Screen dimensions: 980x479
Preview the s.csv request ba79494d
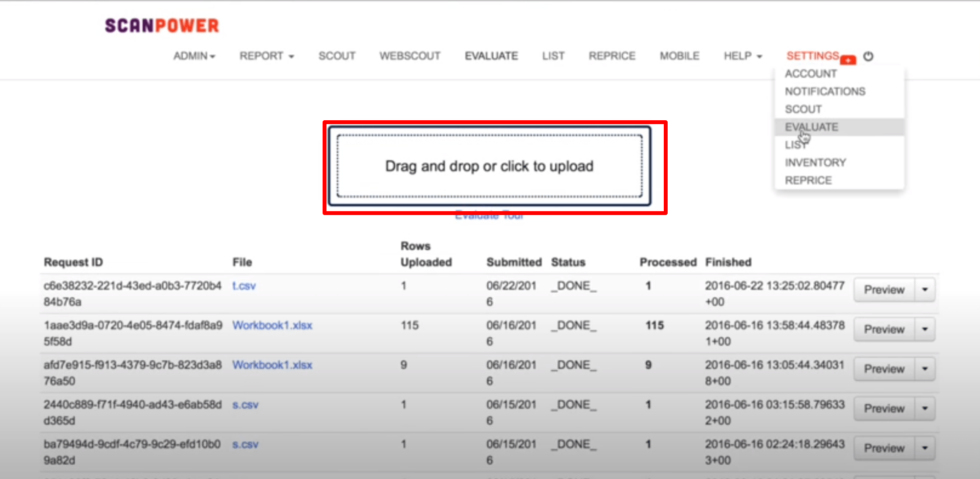click(884, 448)
